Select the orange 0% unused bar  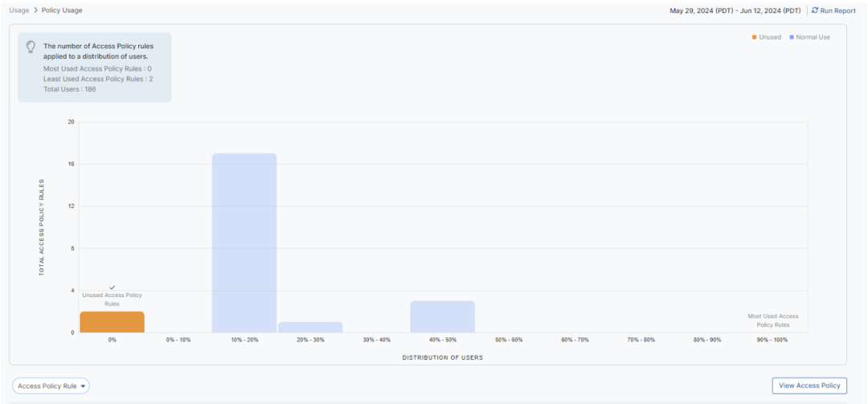click(x=112, y=321)
